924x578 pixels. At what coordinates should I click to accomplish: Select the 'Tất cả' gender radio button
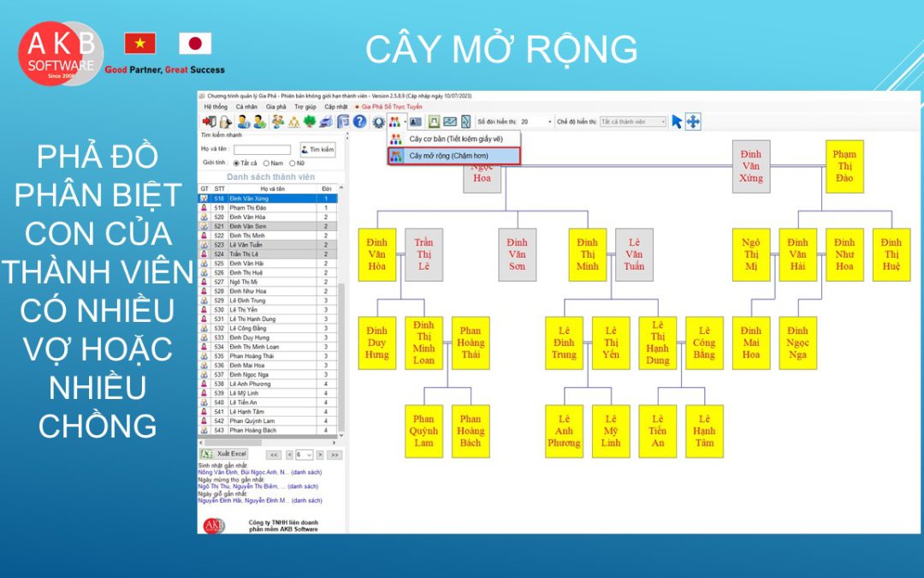point(236,164)
